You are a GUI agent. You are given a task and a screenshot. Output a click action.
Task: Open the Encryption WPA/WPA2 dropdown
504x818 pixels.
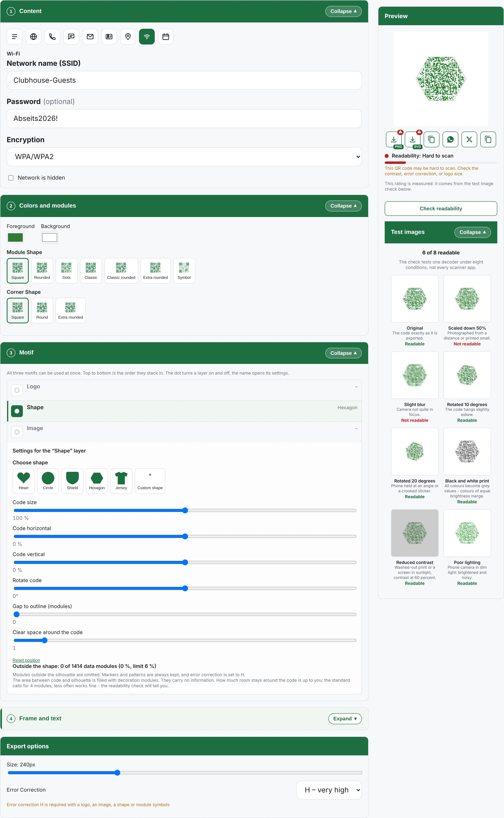[184, 157]
